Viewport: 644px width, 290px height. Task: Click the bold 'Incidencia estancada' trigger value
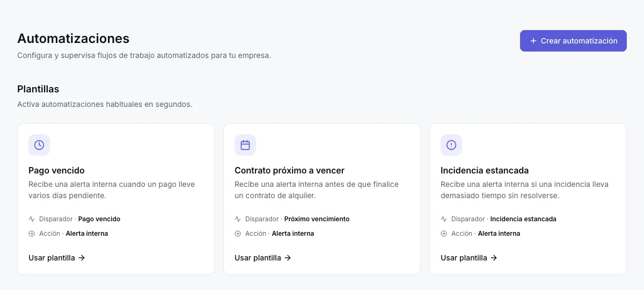click(x=523, y=219)
